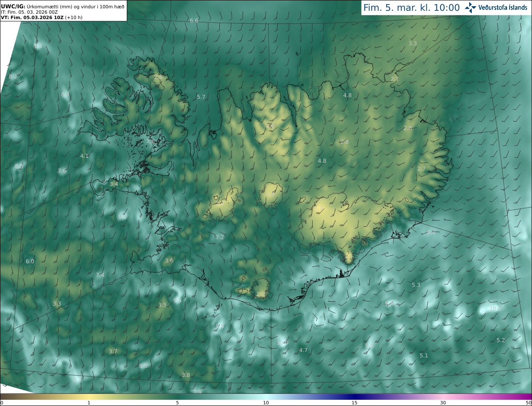Click the Veðurstofa Íslands logo emblem
Image resolution: width=532 pixels, height=406 pixels.
pos(471,7)
